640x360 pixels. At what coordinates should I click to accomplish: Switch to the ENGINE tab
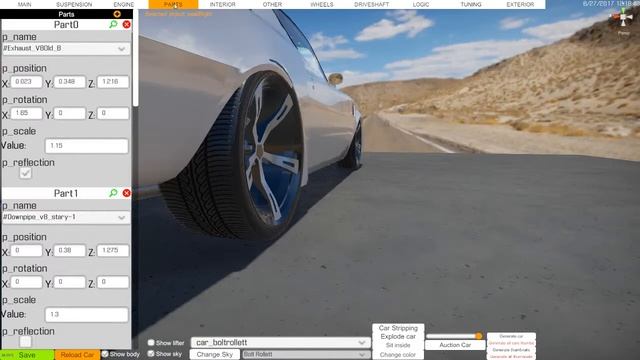point(124,4)
